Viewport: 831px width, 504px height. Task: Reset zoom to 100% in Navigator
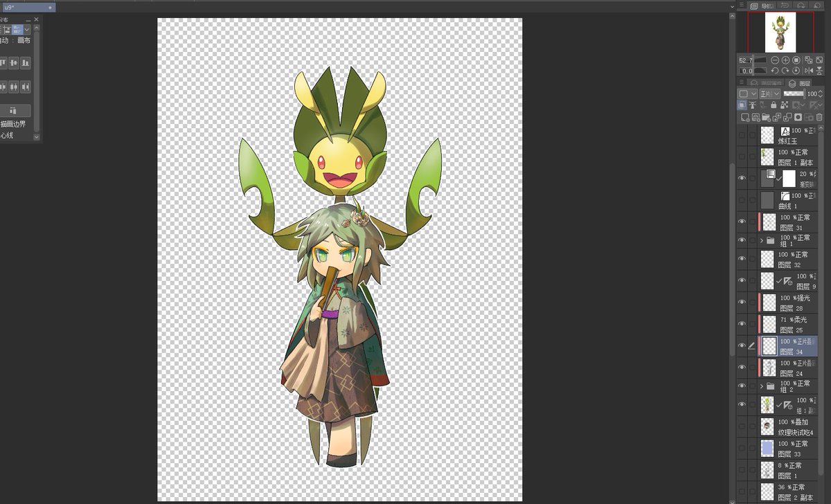796,60
